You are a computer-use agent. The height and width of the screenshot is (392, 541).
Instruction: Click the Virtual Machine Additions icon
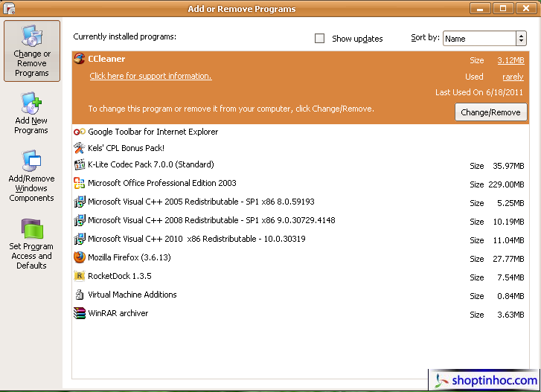(80, 295)
